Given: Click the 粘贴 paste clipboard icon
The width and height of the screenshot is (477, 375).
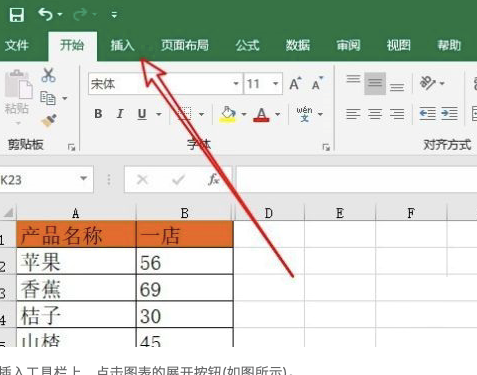Looking at the screenshot, I should 18,84.
